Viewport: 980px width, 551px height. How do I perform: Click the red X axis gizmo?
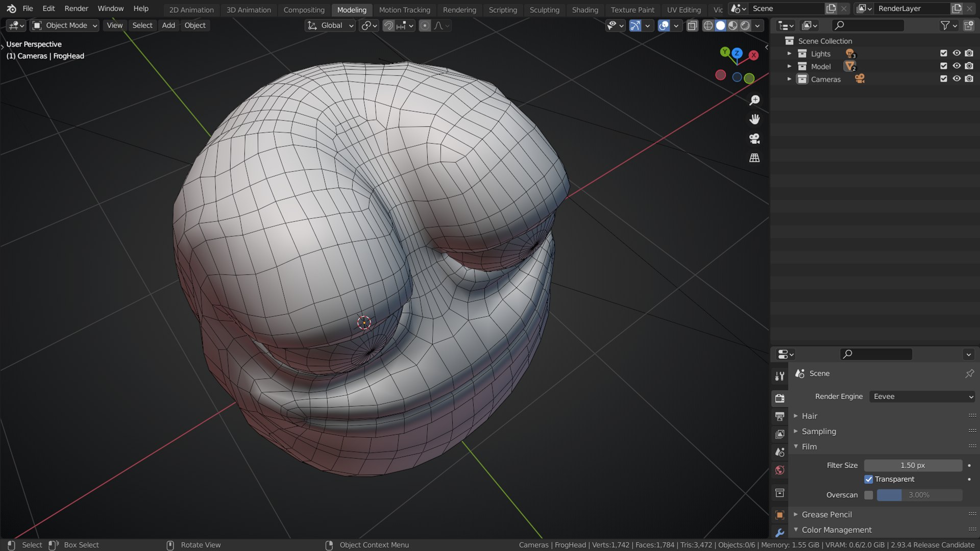pyautogui.click(x=753, y=55)
